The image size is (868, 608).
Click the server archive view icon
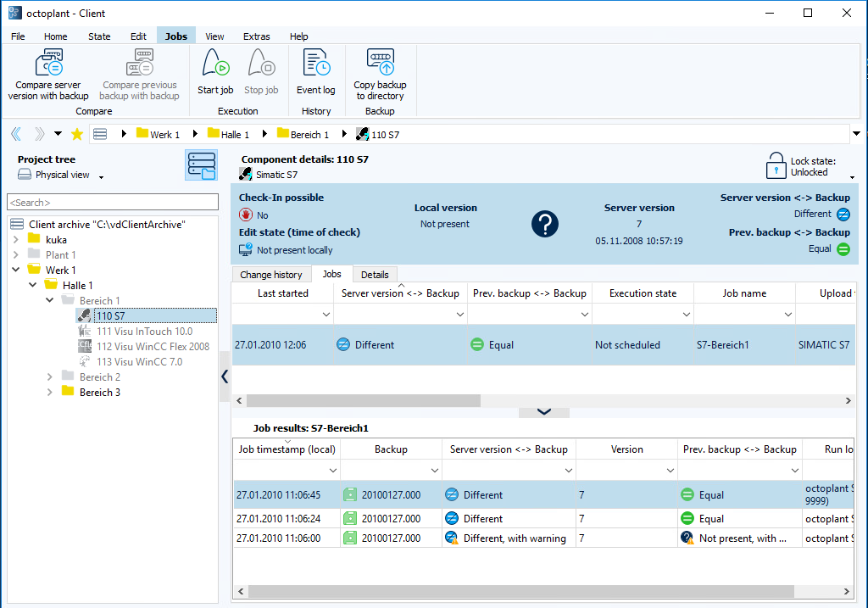coord(201,166)
